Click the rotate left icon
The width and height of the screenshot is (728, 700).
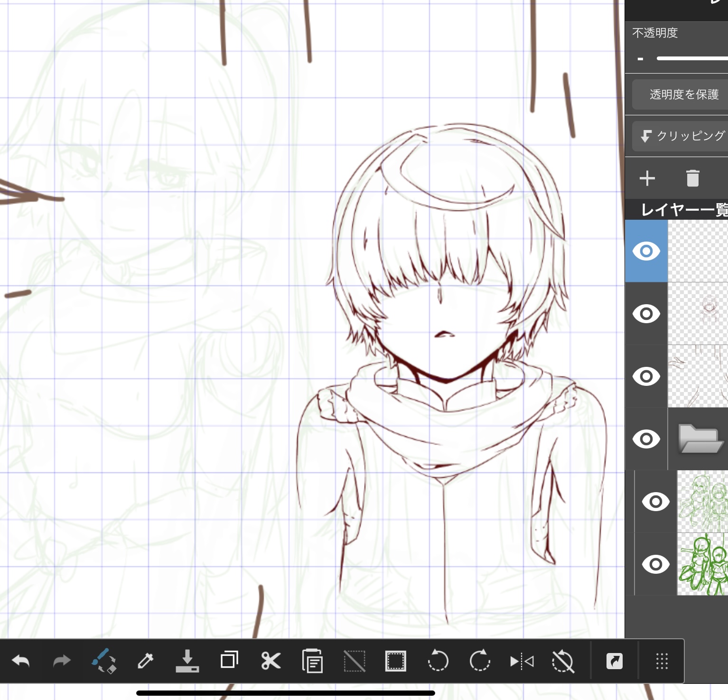(438, 661)
